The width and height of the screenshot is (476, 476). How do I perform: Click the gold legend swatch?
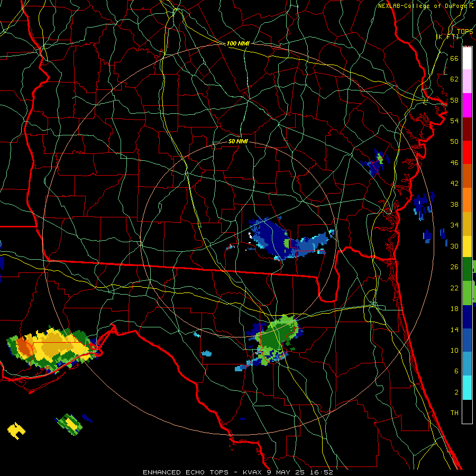[x=467, y=224]
